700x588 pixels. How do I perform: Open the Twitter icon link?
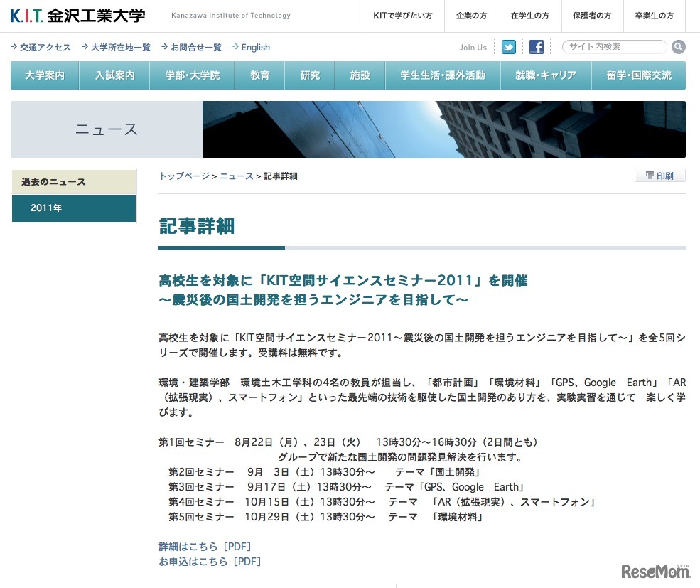(509, 47)
